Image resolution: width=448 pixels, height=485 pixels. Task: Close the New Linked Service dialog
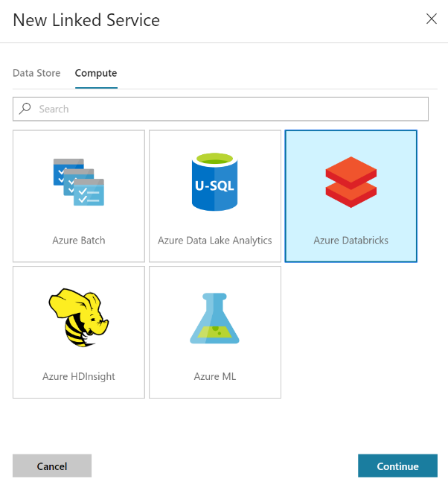[x=432, y=19]
